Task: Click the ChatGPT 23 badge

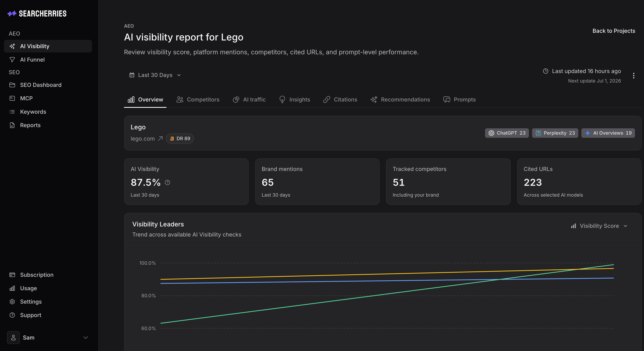Action: [507, 133]
